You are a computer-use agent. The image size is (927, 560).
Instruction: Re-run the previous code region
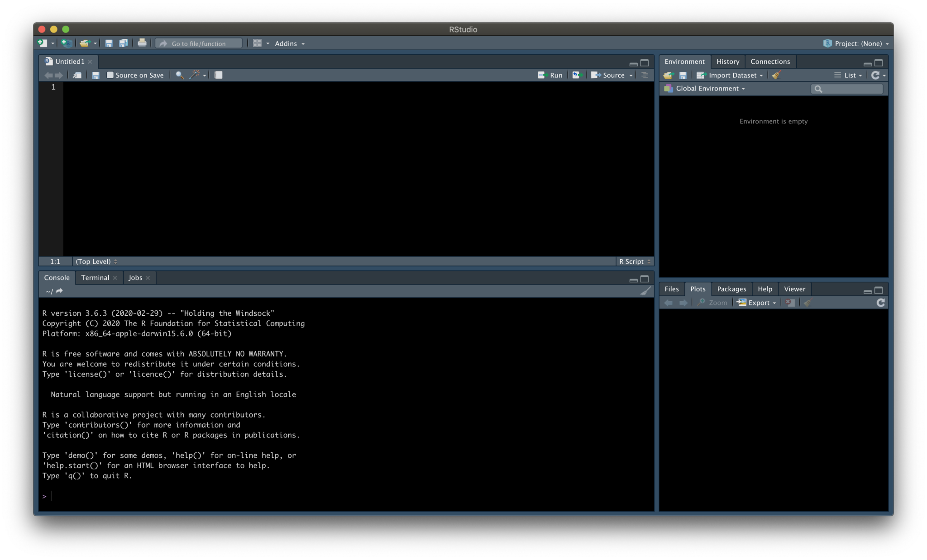[576, 75]
